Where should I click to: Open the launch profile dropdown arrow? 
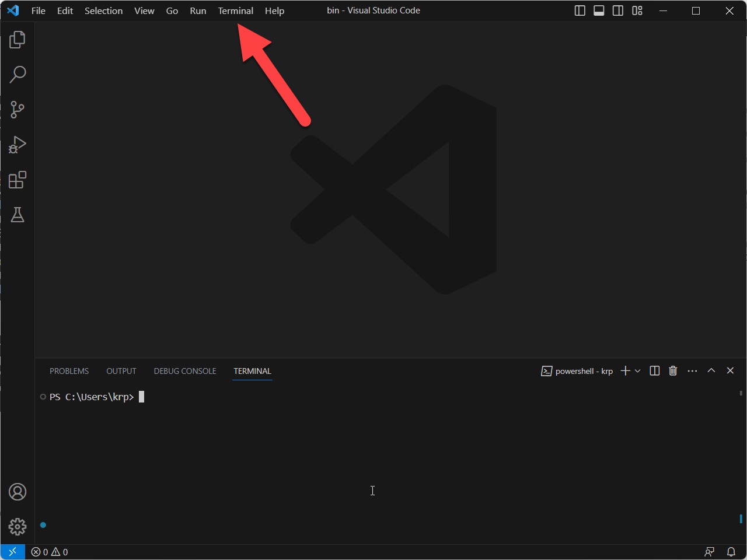[x=638, y=371]
